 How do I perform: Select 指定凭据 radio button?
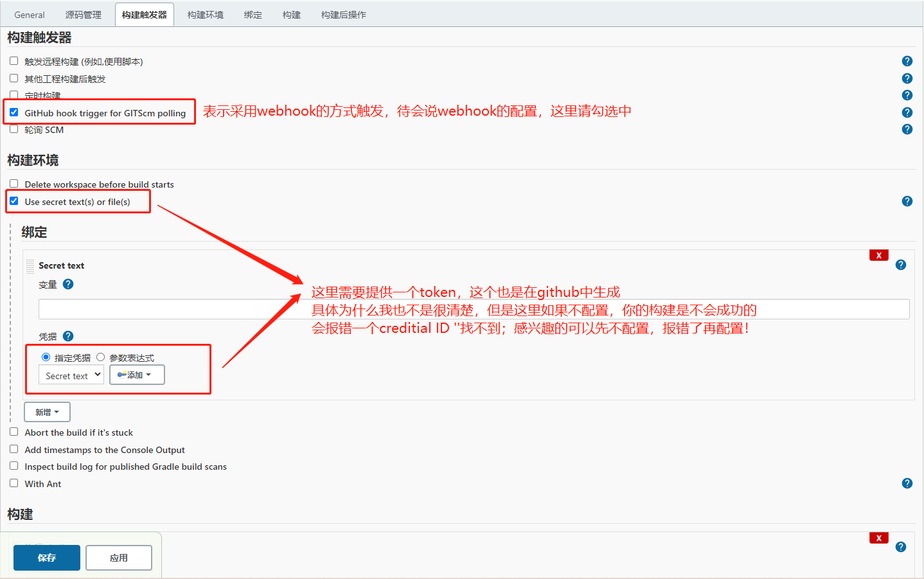pos(46,357)
